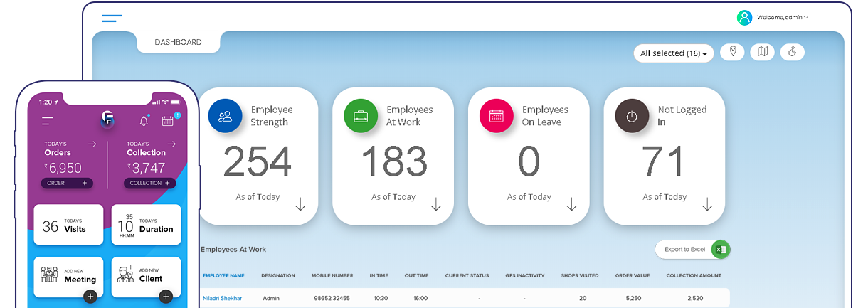Open the employee link Niladri Shekhar
The width and height of the screenshot is (868, 308).
pos(222,298)
